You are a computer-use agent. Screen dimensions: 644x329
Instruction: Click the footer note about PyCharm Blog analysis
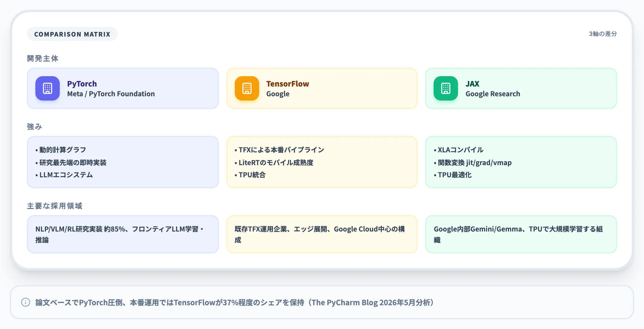[234, 302]
